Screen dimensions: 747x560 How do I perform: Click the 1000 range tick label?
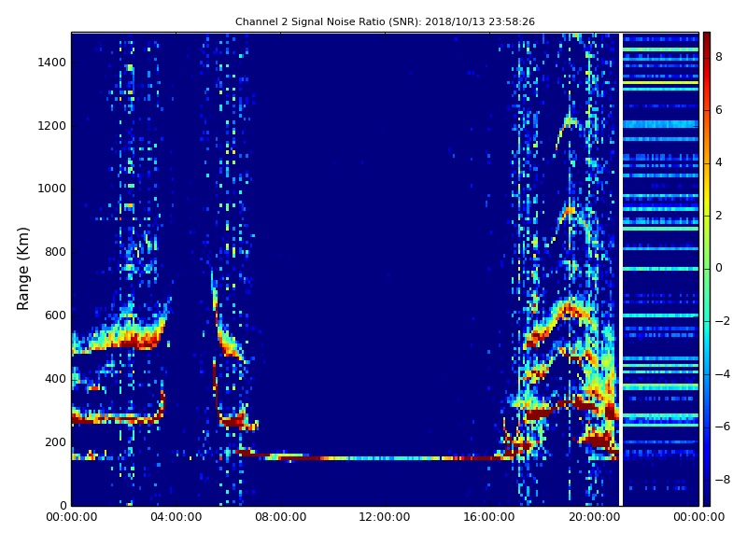pos(52,189)
